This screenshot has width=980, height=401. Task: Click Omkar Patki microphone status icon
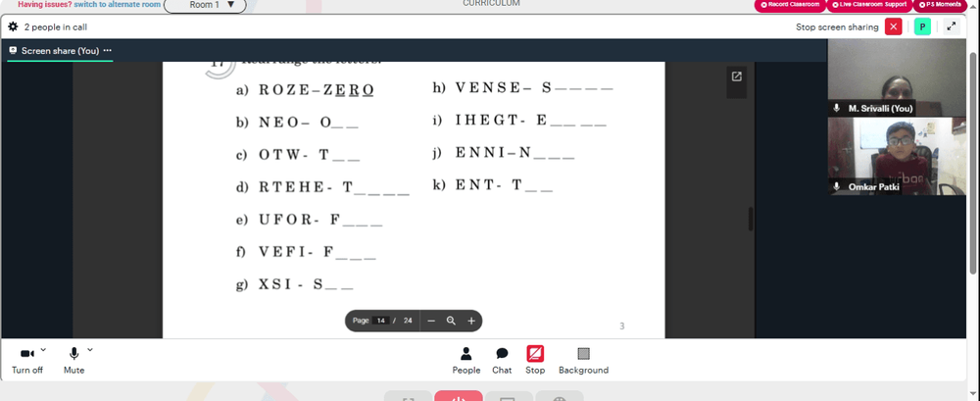coord(836,186)
